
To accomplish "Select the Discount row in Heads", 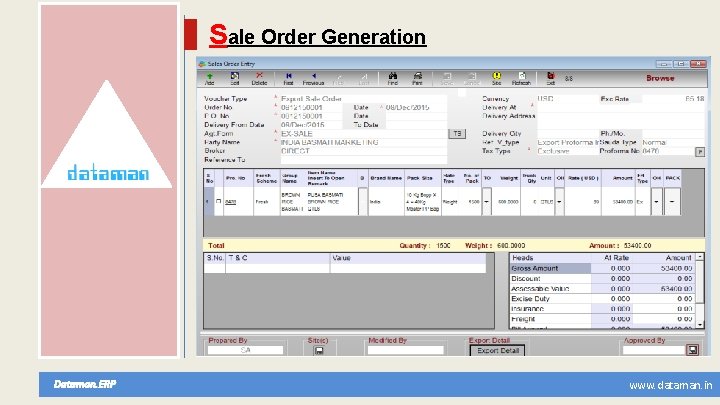I will pos(602,278).
